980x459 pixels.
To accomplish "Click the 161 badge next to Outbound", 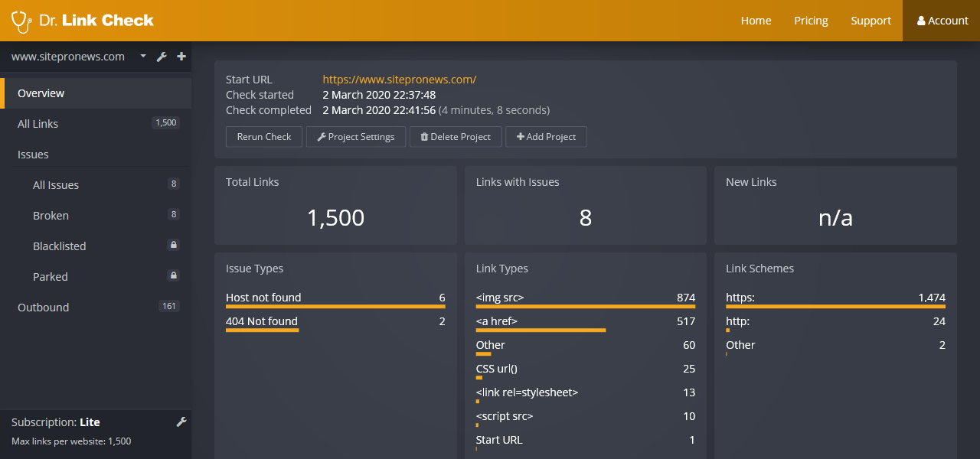I will tap(169, 306).
